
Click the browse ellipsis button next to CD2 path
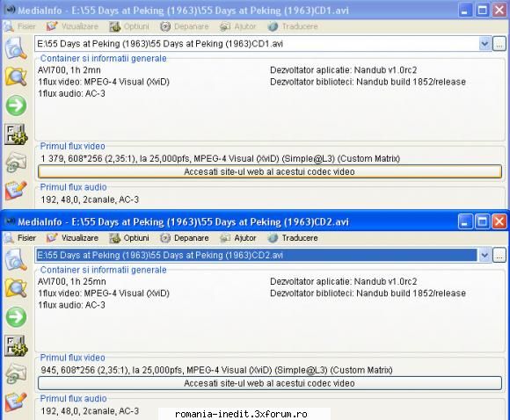coord(499,255)
